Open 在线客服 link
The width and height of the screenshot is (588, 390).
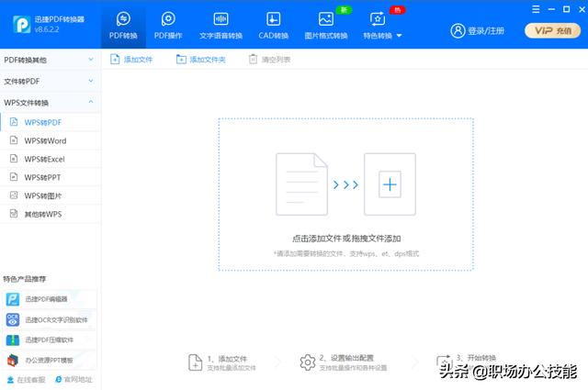27,380
